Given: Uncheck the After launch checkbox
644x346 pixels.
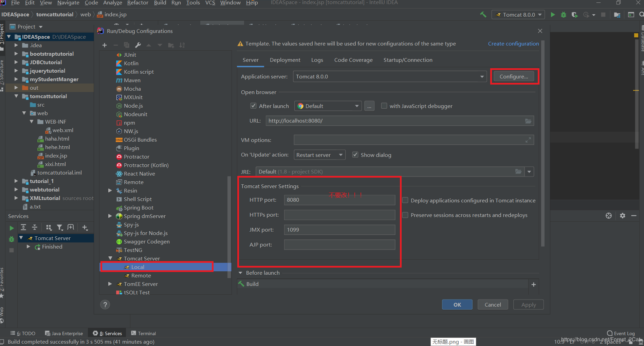Looking at the screenshot, I should (x=253, y=106).
